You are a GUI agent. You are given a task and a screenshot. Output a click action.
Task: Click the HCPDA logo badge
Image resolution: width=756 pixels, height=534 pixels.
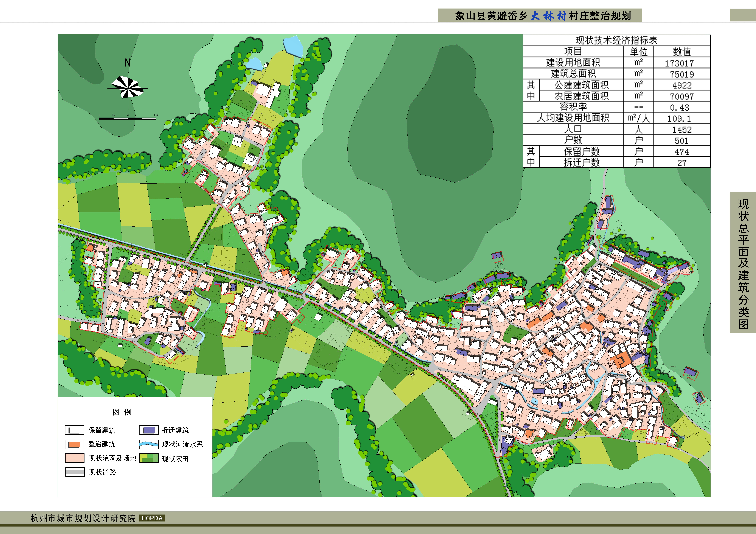click(152, 518)
